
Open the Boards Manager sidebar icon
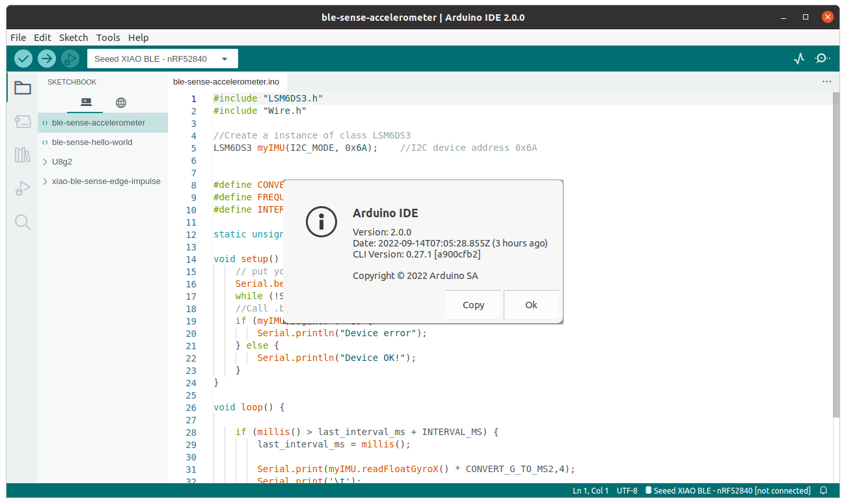pyautogui.click(x=21, y=122)
